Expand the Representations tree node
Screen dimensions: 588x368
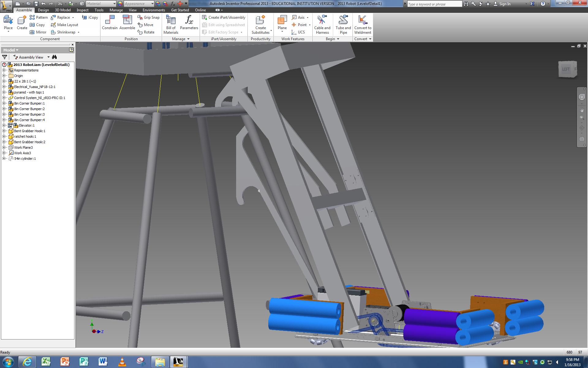click(4, 70)
